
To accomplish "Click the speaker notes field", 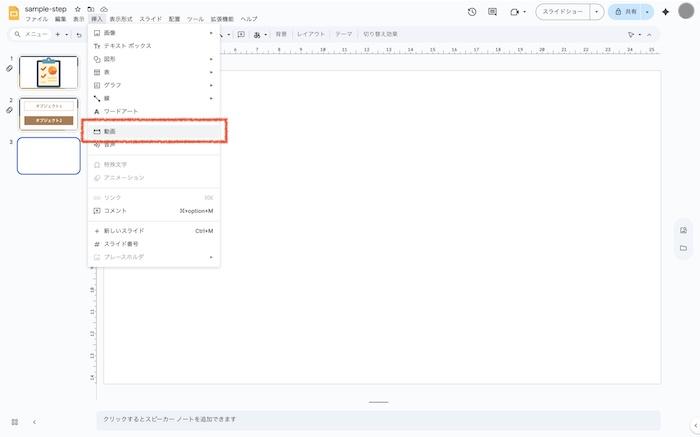I will (379, 420).
